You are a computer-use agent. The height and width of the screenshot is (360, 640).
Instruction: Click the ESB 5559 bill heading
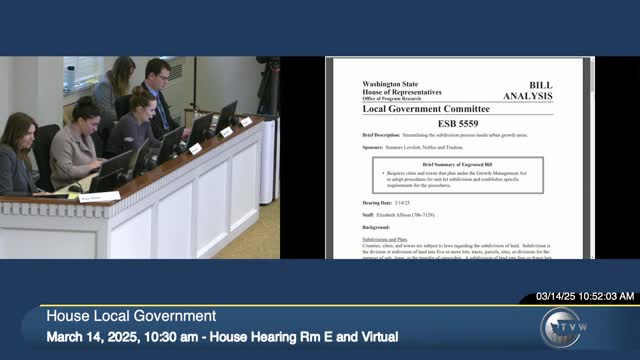coord(458,124)
